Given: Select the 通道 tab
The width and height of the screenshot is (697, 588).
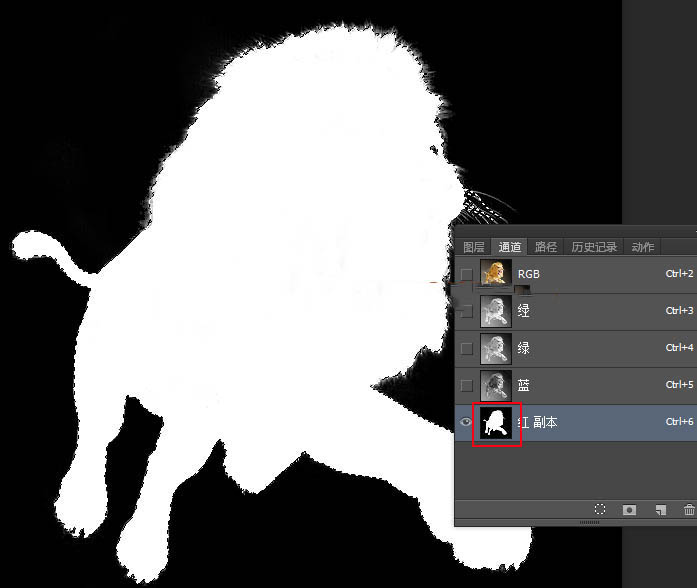Looking at the screenshot, I should (x=509, y=247).
